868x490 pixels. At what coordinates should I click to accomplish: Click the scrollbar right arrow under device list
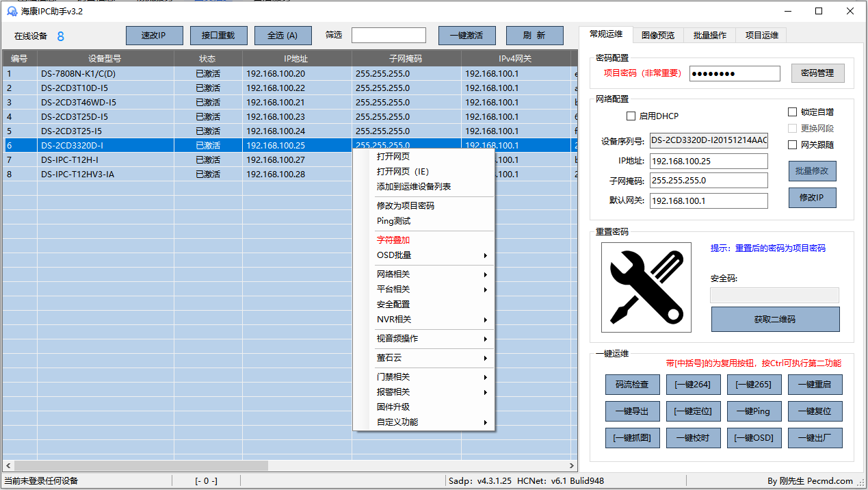point(572,465)
